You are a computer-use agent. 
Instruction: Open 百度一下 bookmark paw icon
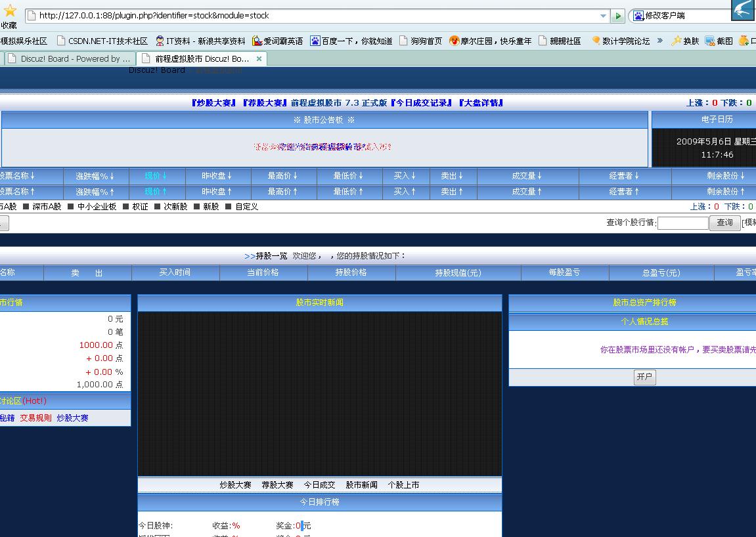[x=315, y=41]
